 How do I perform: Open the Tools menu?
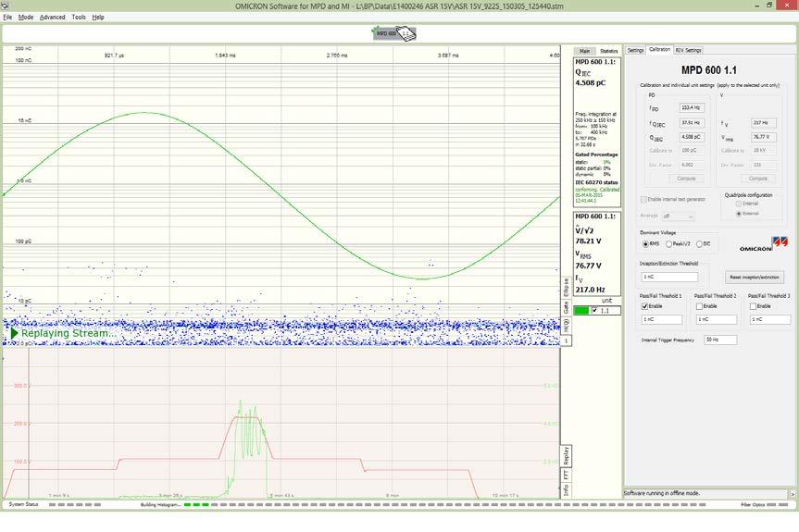point(79,17)
